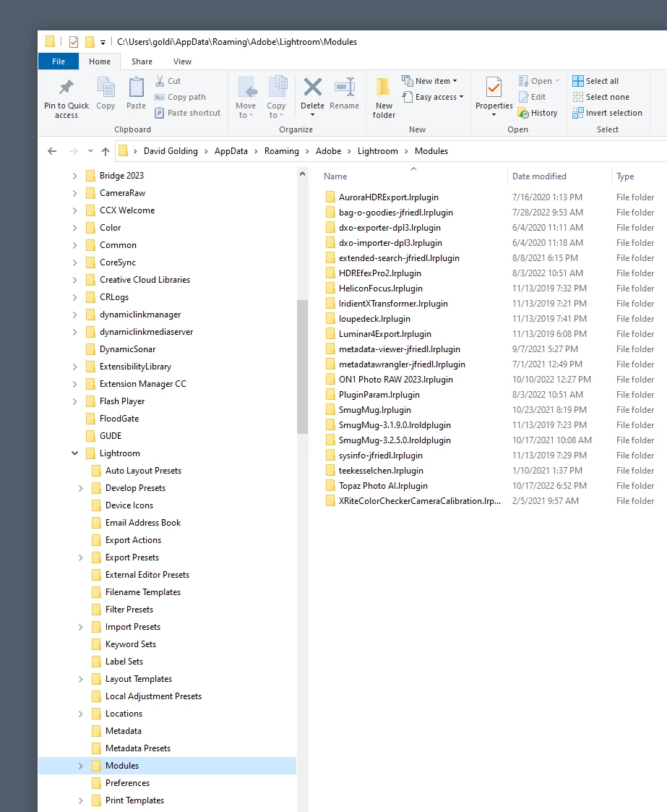Select SmugMug-3.2.5.0.lroldplugin folder

coord(395,440)
